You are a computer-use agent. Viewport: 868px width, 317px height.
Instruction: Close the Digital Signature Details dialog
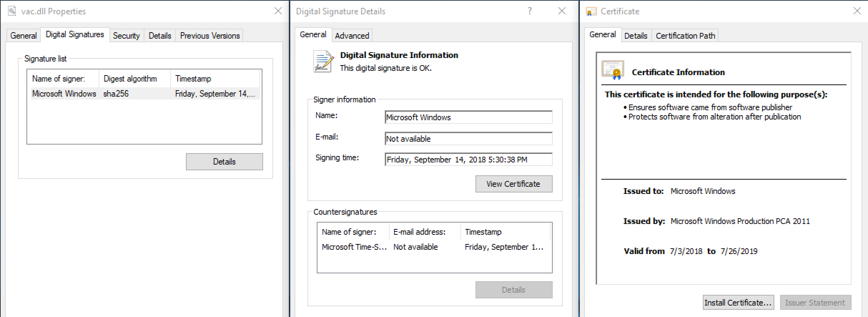point(562,11)
